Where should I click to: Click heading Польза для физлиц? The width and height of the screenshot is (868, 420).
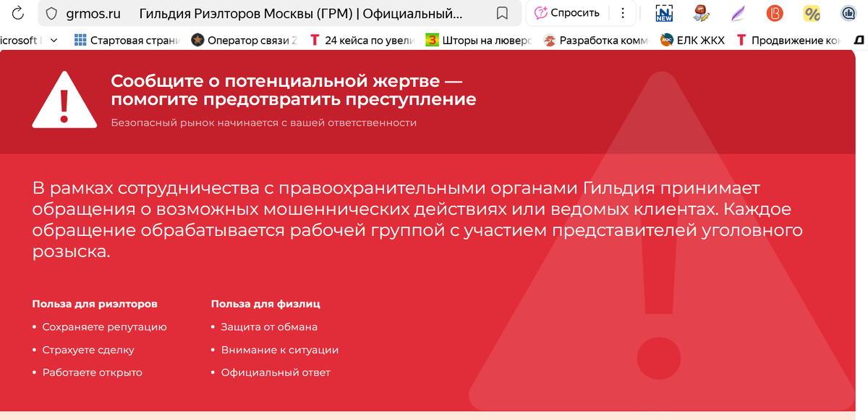(x=265, y=303)
